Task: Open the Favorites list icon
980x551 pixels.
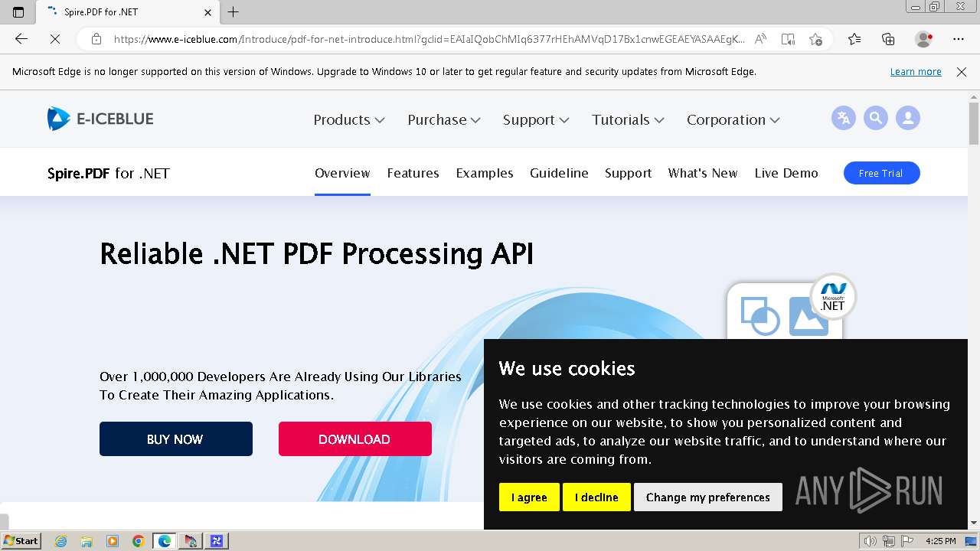Action: pyautogui.click(x=854, y=39)
